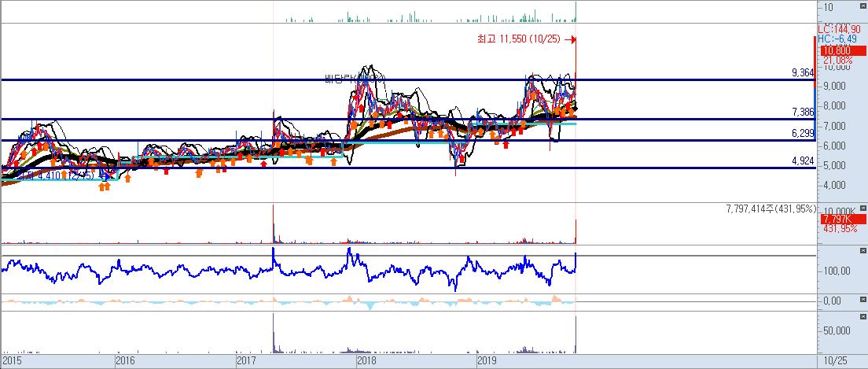Select the 2015 year marker on time axis

point(10,361)
